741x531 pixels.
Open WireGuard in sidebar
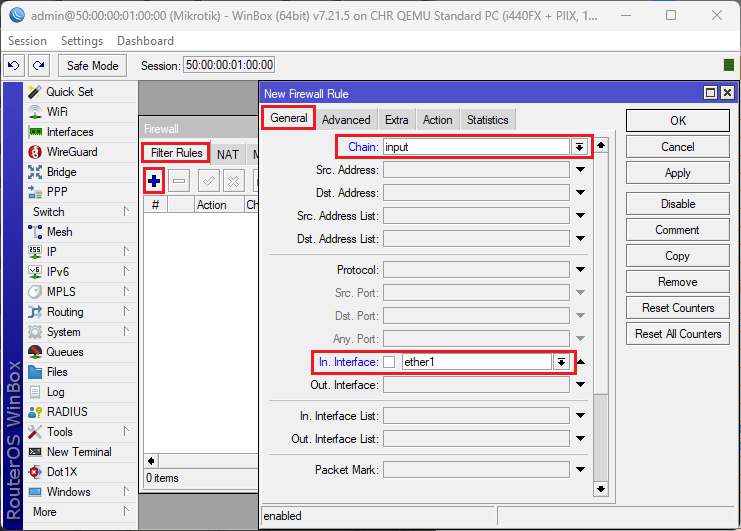[x=80, y=152]
